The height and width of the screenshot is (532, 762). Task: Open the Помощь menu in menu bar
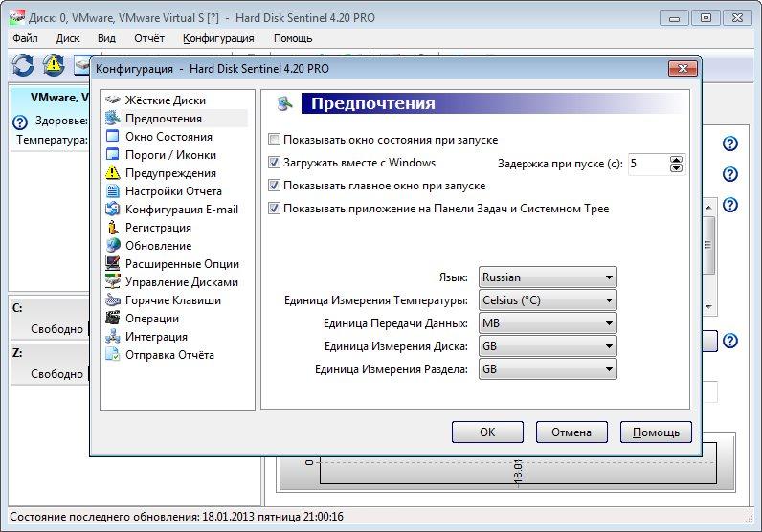(293, 38)
